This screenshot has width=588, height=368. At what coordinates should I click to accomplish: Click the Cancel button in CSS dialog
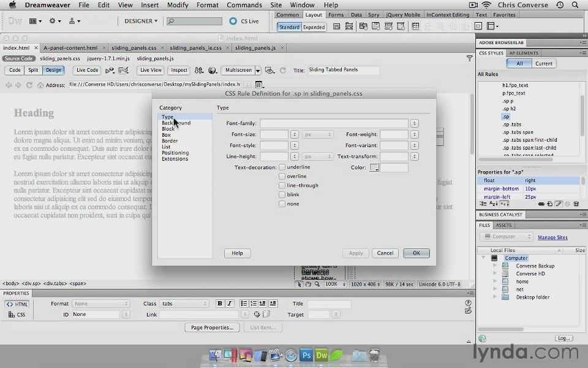(x=385, y=253)
